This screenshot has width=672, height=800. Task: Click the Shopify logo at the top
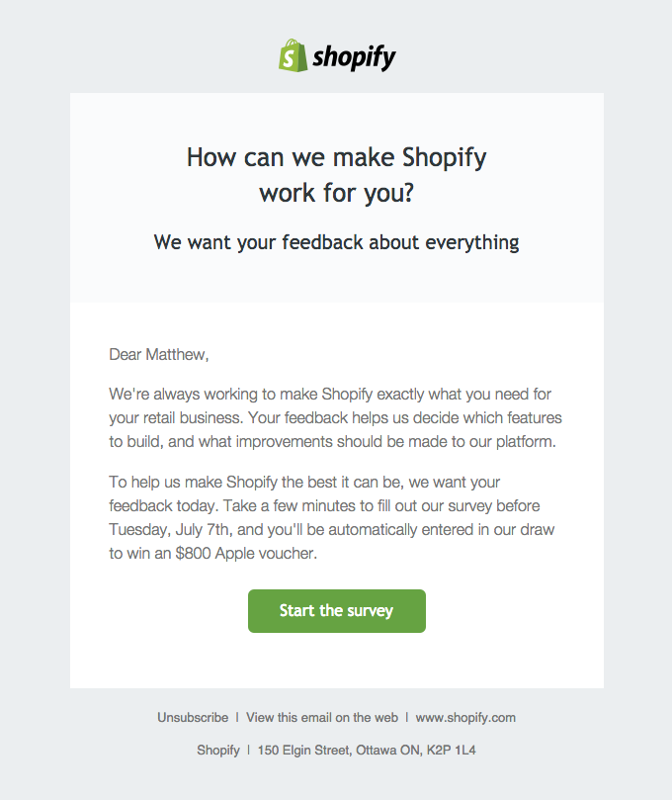[x=336, y=56]
